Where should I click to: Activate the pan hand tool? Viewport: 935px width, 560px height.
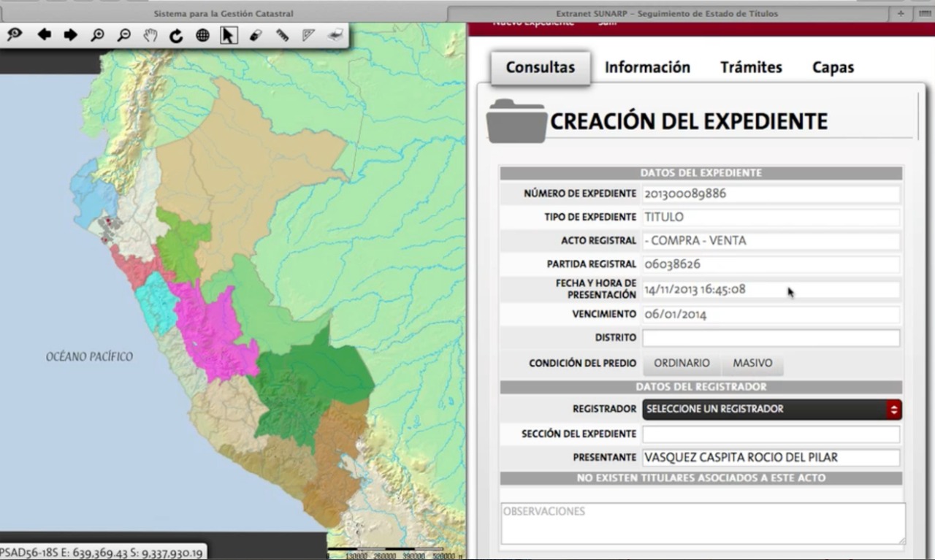150,34
